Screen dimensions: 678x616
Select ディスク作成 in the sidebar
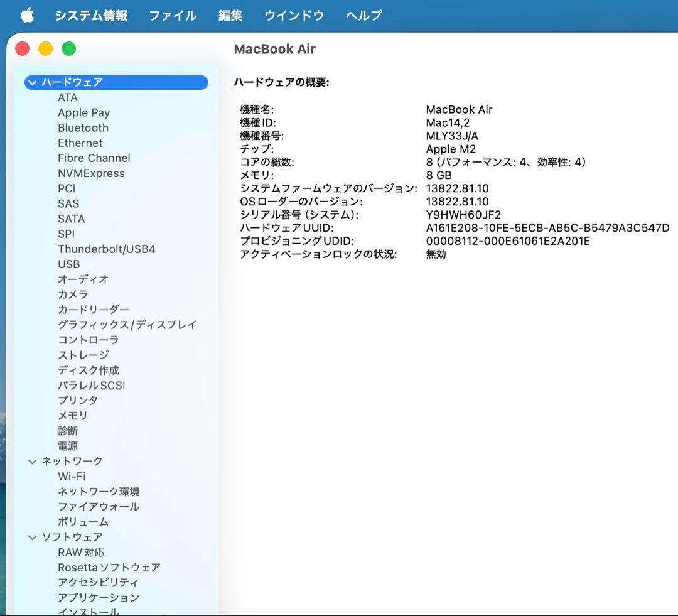click(x=89, y=370)
